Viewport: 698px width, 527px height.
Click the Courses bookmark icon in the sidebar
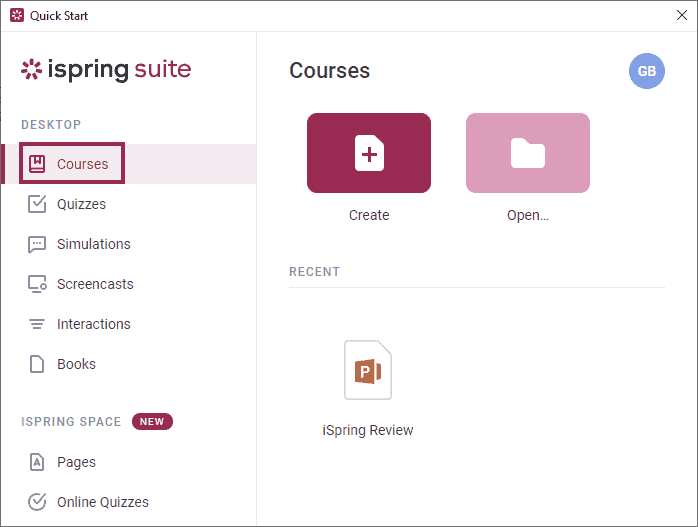point(37,164)
